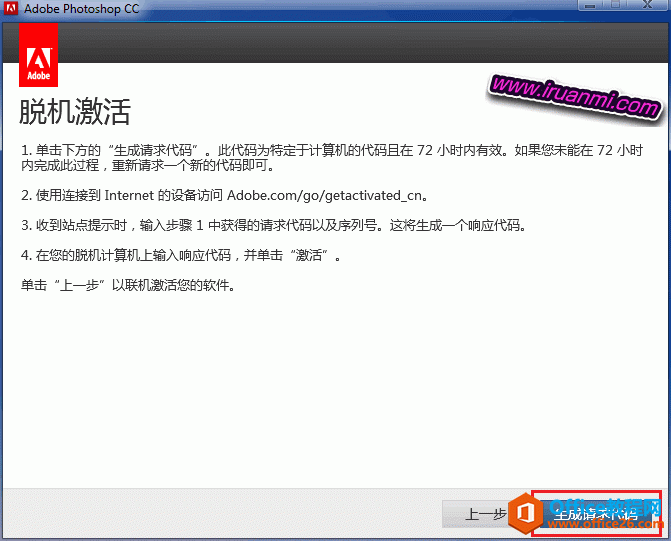The image size is (671, 541).
Task: Close the Adobe Photoshop CC window
Action: click(x=647, y=5)
